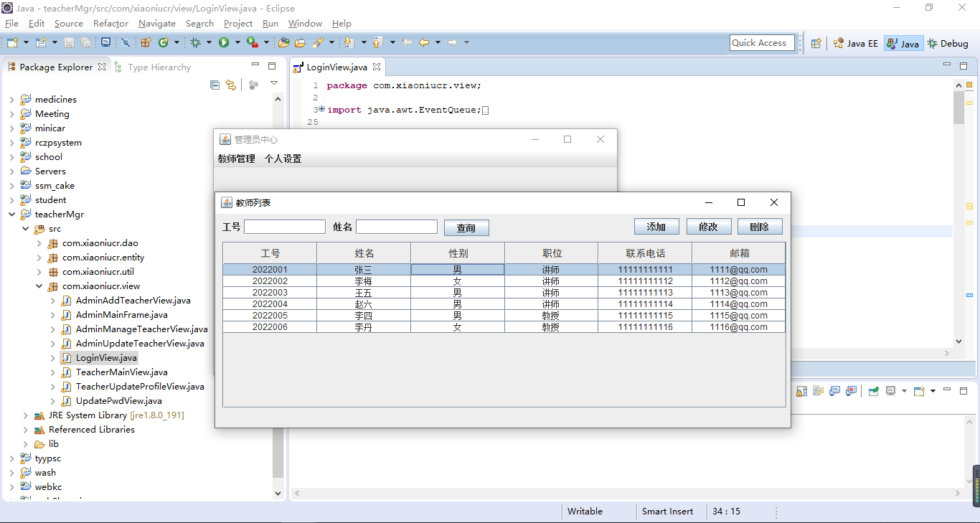Click the Next Annotation toolbar icon

pos(349,42)
